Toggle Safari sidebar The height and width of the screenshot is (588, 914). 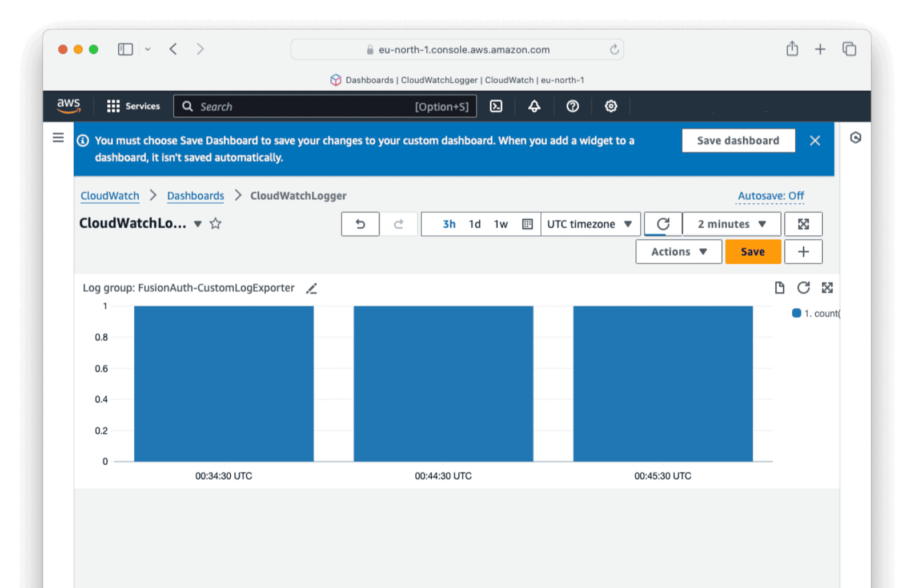coord(125,49)
